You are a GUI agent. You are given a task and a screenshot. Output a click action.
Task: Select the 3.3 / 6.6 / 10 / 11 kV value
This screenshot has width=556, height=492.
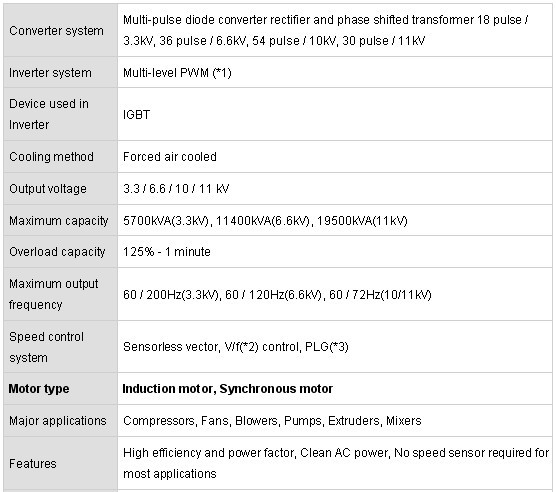pos(176,189)
